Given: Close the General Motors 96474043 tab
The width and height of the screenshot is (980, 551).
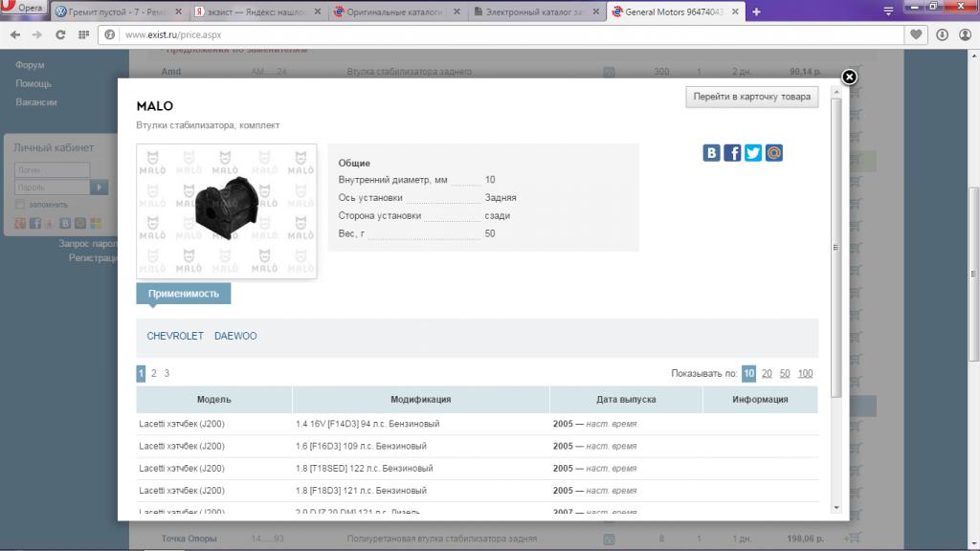Looking at the screenshot, I should [x=735, y=11].
